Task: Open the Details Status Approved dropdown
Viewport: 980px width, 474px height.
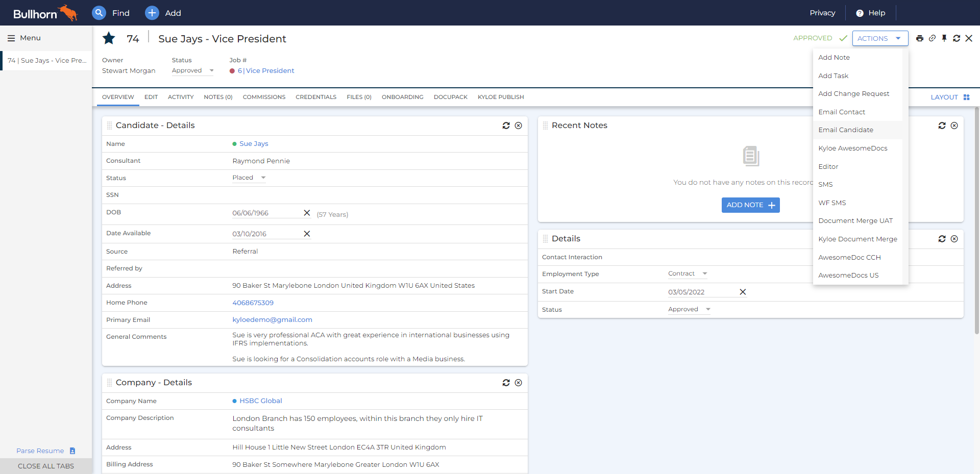Action: pyautogui.click(x=689, y=309)
